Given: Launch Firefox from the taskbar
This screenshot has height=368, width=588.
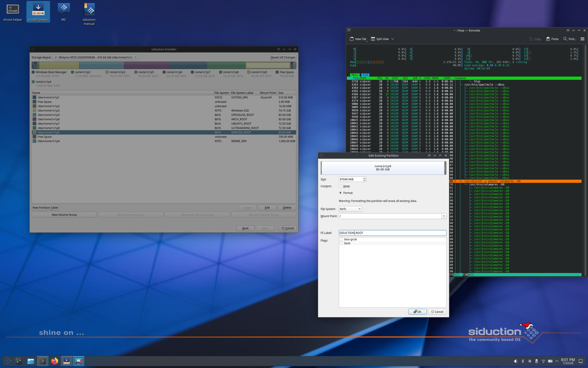Looking at the screenshot, I should (55, 361).
